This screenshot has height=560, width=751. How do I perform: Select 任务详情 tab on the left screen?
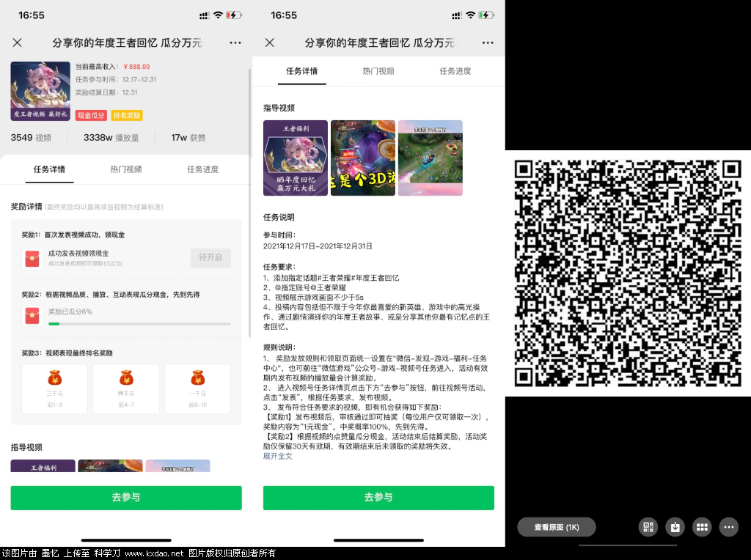click(49, 169)
